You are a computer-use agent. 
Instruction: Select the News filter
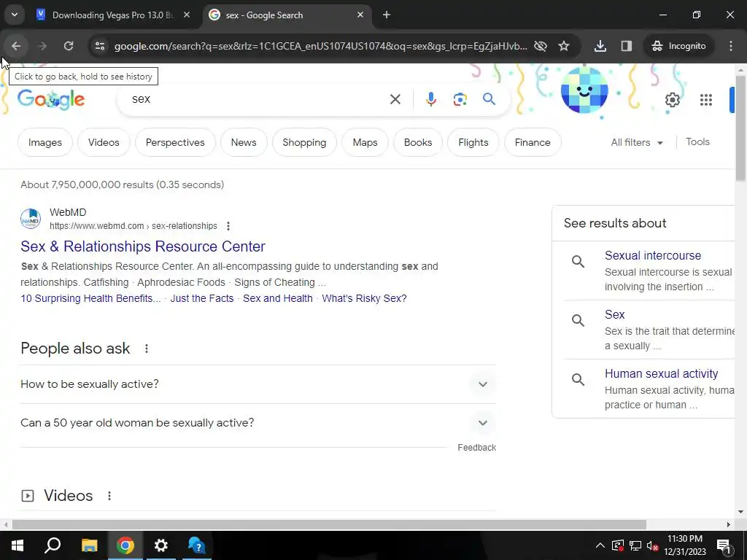(x=244, y=142)
